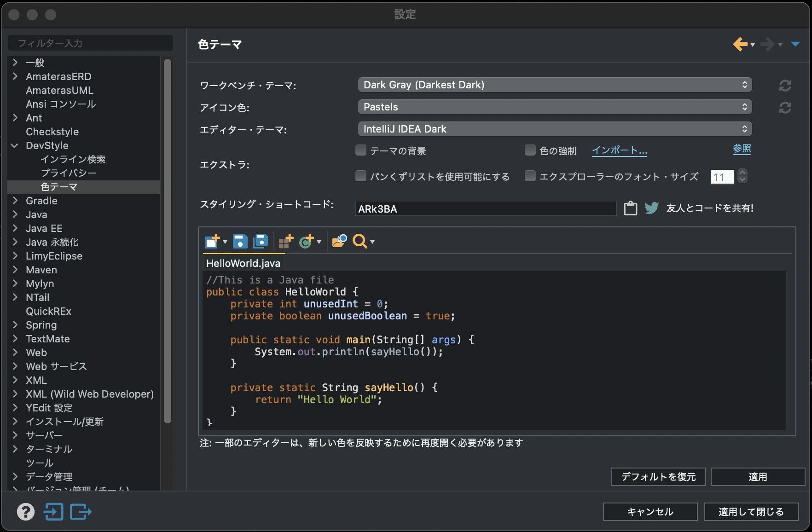The width and height of the screenshot is (812, 532).
Task: Select the HelloWorld.java tab
Action: click(x=243, y=263)
